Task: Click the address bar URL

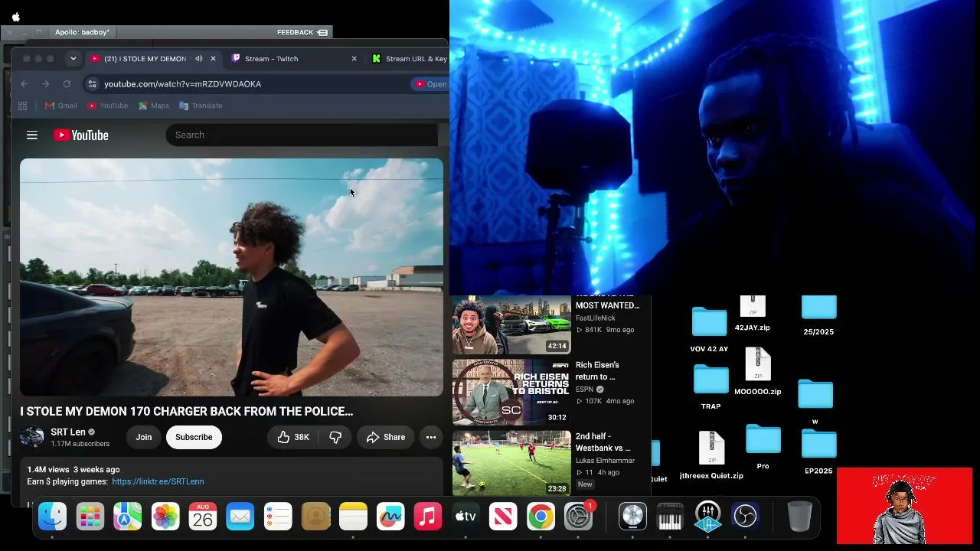Action: (183, 84)
